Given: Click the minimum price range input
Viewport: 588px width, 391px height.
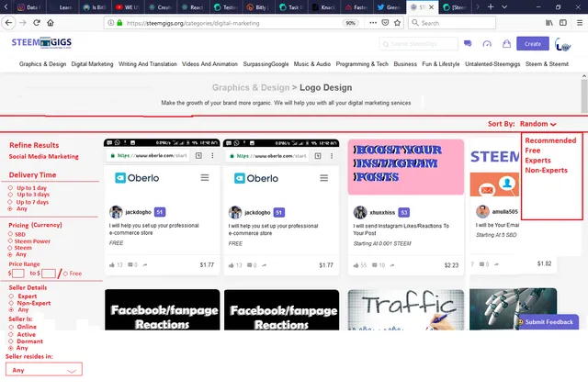Looking at the screenshot, I should [18, 274].
